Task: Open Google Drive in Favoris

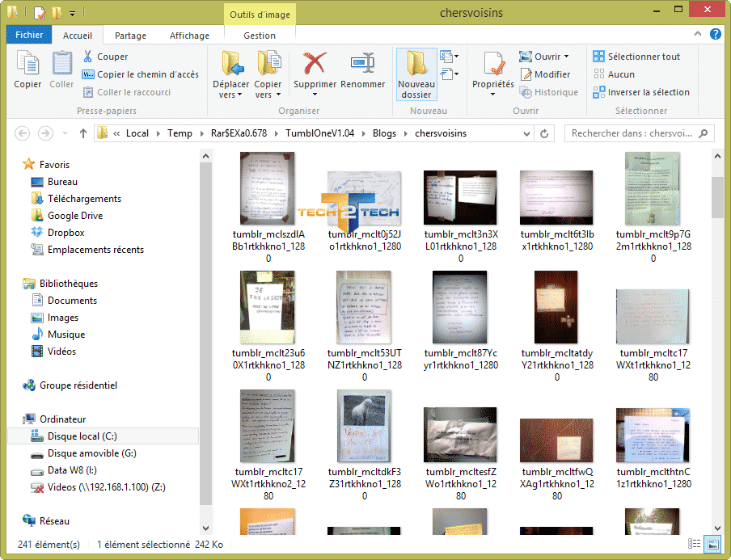Action: point(66,216)
